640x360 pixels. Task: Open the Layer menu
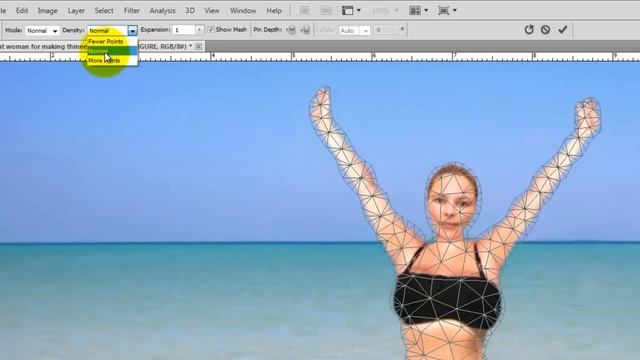click(76, 11)
